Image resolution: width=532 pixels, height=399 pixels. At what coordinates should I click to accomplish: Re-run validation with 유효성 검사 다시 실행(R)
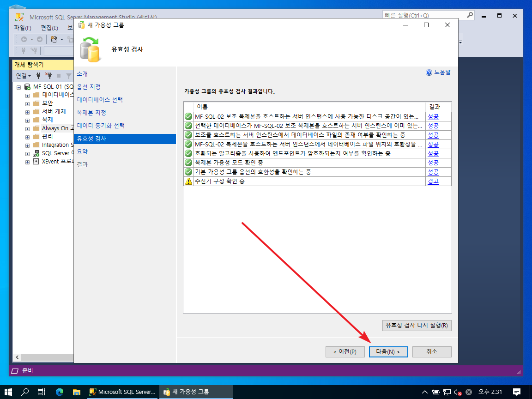[x=417, y=325]
